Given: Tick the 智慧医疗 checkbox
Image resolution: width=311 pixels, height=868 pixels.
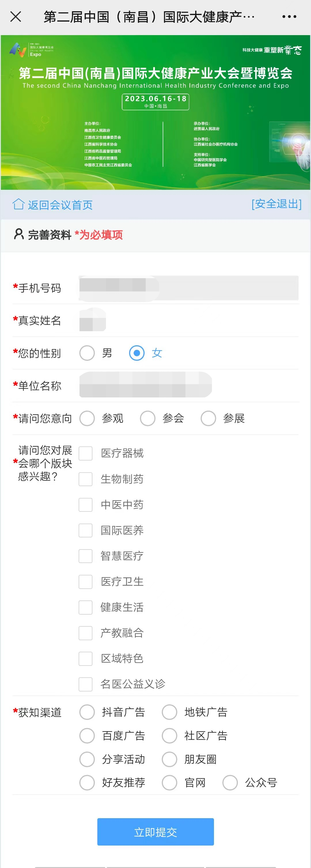Looking at the screenshot, I should click(86, 556).
